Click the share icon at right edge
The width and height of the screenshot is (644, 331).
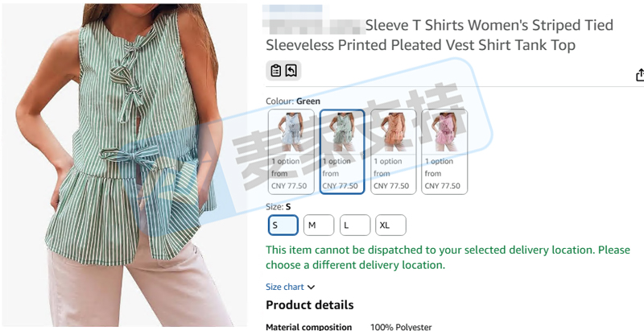point(640,75)
